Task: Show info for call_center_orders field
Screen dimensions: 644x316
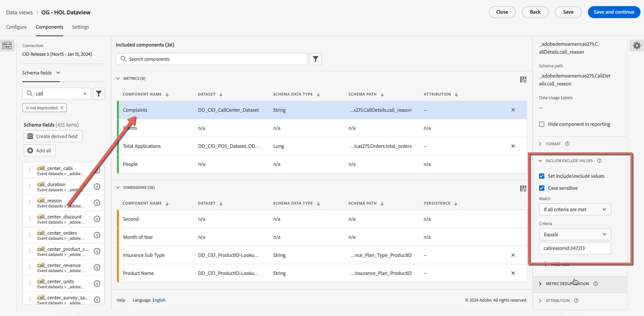Action: (97, 235)
